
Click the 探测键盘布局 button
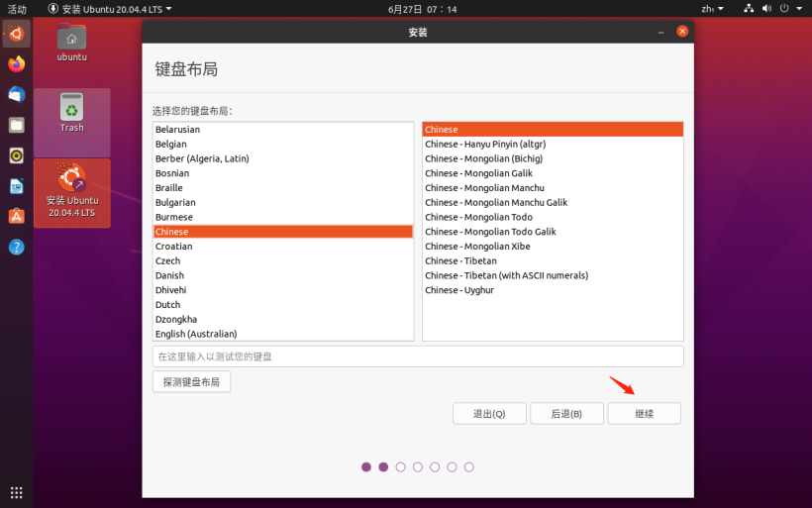pos(191,381)
